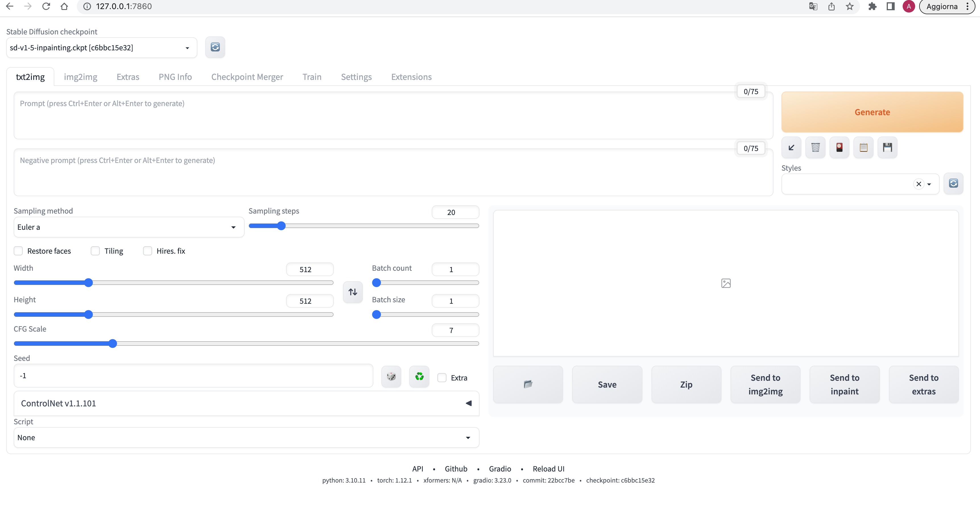Click the green recycle reuse seed icon

click(x=419, y=377)
